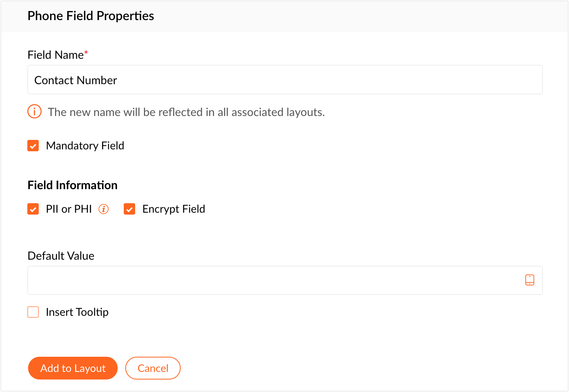
Task: Enable the Insert Tooltip checkbox
Action: coord(33,312)
